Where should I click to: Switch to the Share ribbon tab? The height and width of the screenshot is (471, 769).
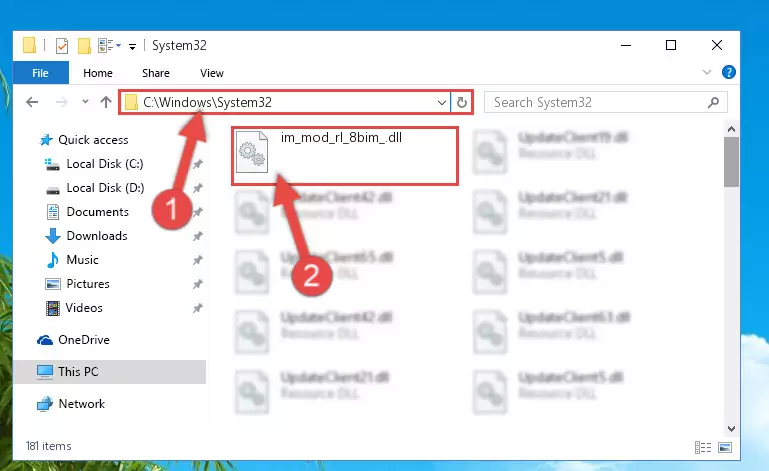pos(156,73)
